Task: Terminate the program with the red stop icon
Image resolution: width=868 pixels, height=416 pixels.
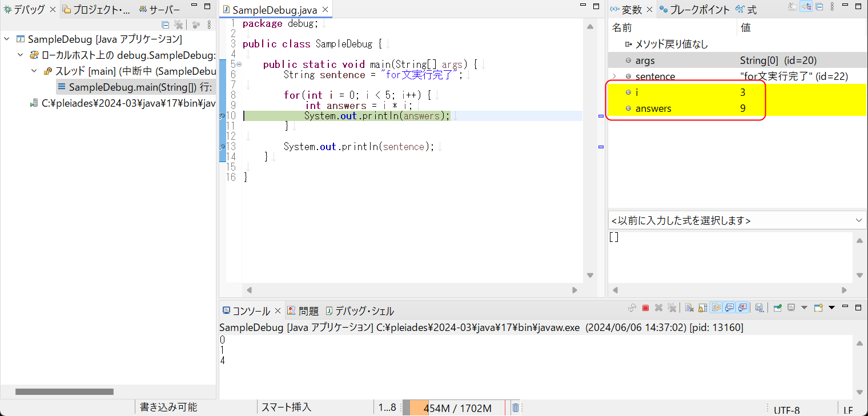Action: coord(645,308)
